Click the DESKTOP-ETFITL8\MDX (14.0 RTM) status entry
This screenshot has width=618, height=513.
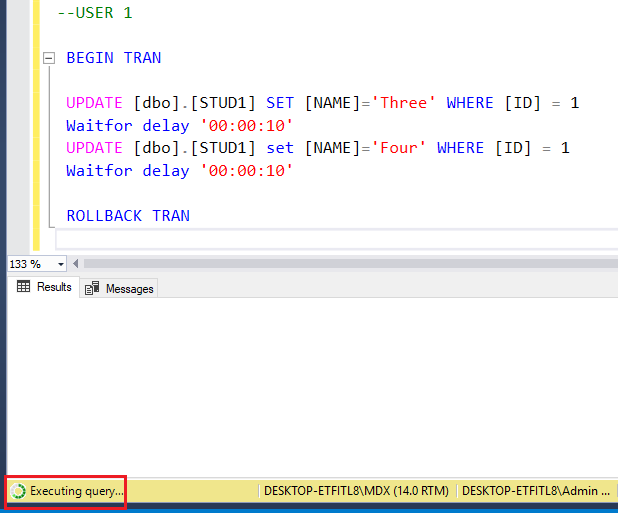tap(356, 491)
